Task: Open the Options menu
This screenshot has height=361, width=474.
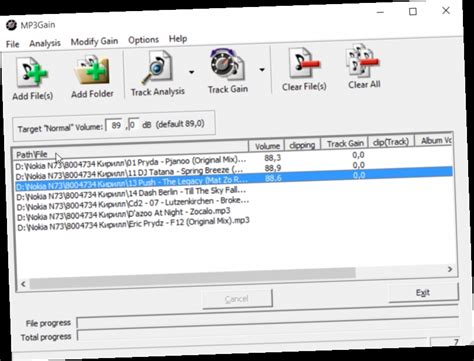Action: pyautogui.click(x=144, y=40)
